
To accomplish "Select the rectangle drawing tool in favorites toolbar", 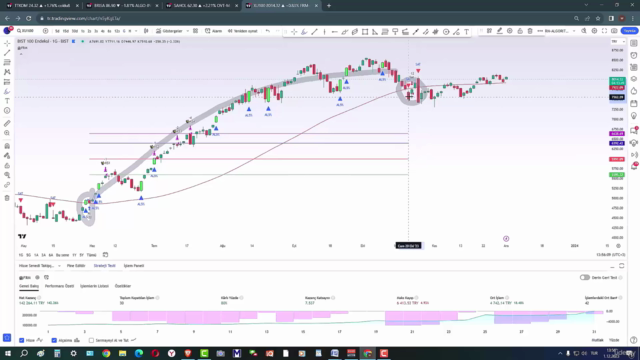I will [365, 32].
